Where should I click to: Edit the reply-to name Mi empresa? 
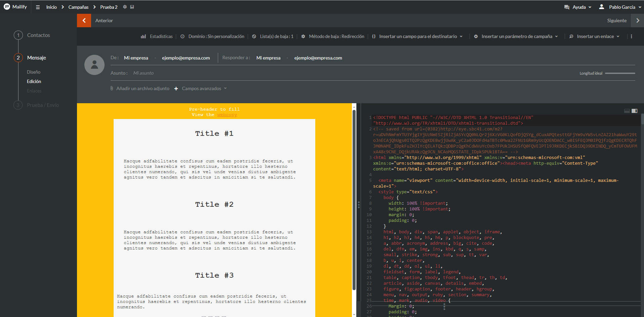[x=268, y=58]
